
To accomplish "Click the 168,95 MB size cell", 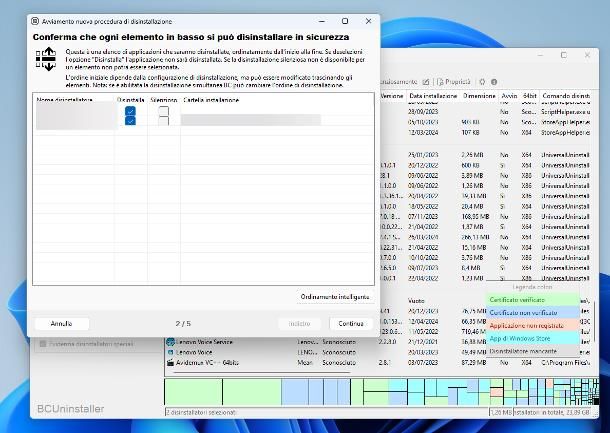I will point(475,217).
